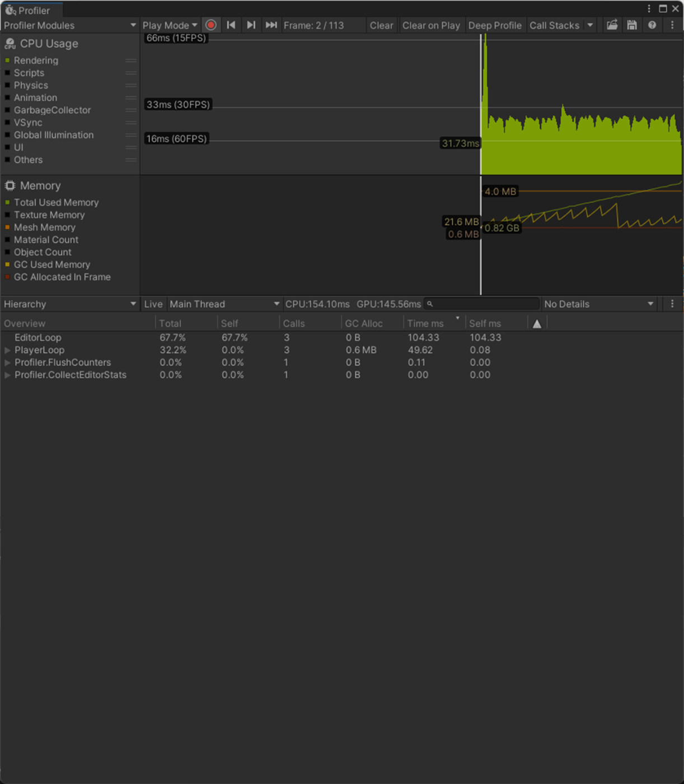The width and height of the screenshot is (684, 784).
Task: Open the Profiler Modules dropdown
Action: 69,25
